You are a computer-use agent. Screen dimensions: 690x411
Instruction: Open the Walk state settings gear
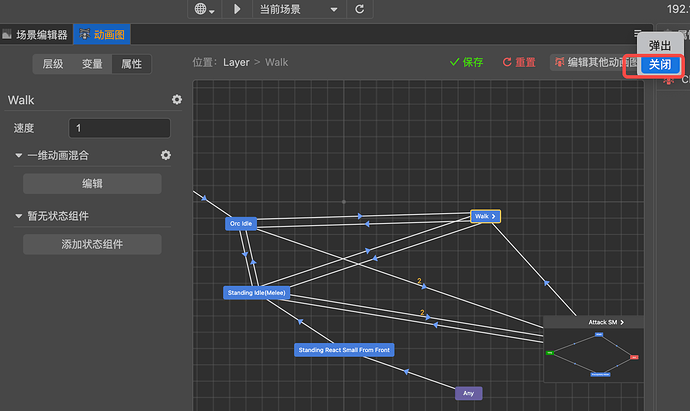177,100
